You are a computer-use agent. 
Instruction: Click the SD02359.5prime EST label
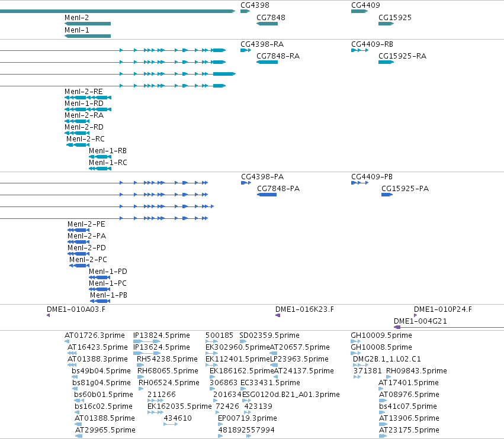269,335
